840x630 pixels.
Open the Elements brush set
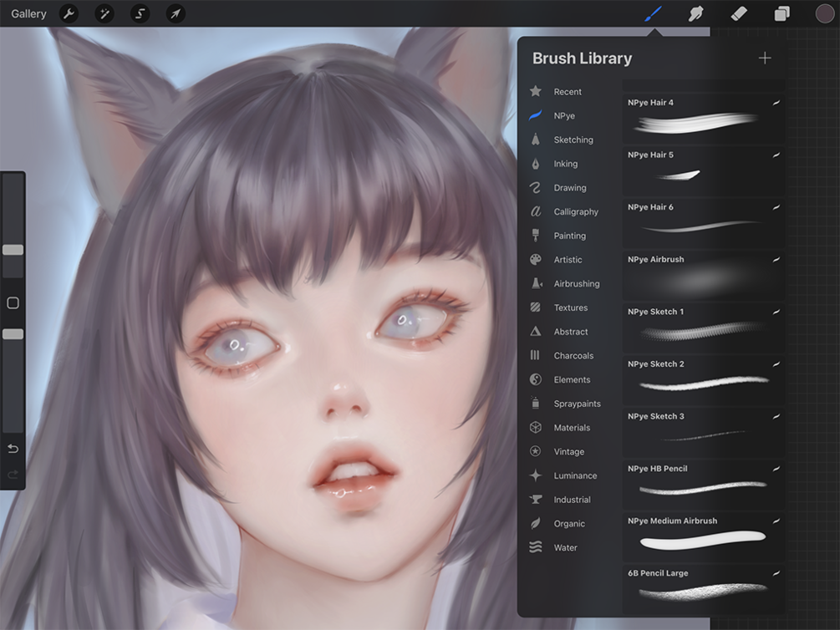[x=569, y=380]
